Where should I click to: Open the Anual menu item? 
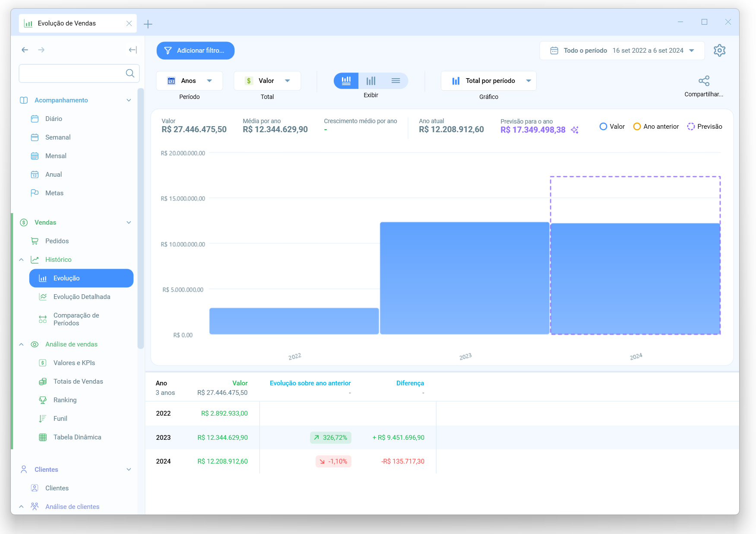coord(54,175)
